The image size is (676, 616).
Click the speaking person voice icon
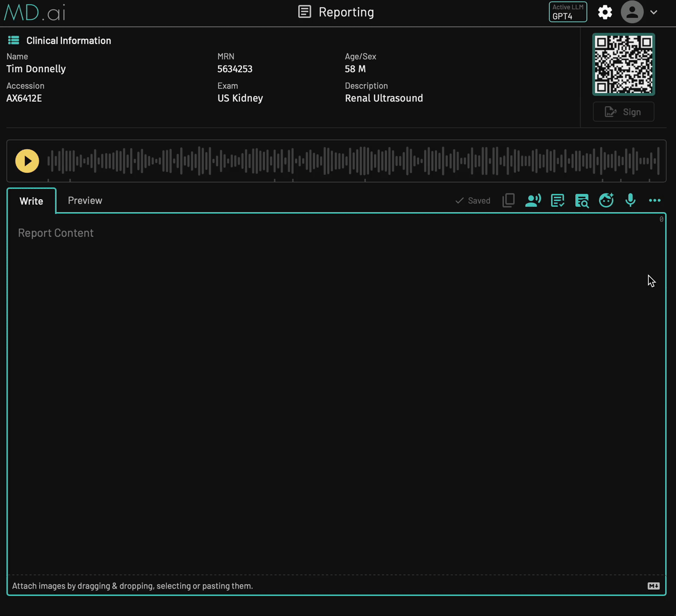533,200
